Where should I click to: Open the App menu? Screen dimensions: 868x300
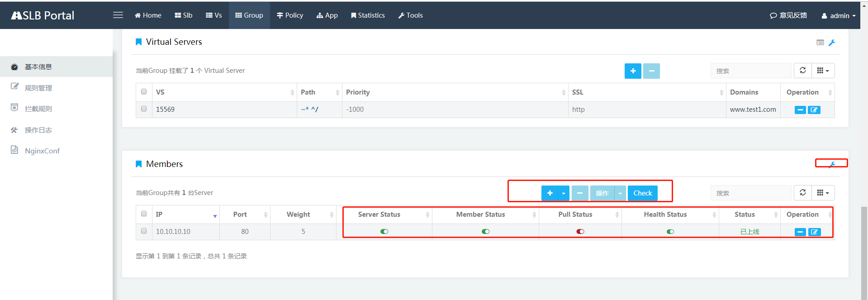pos(327,15)
